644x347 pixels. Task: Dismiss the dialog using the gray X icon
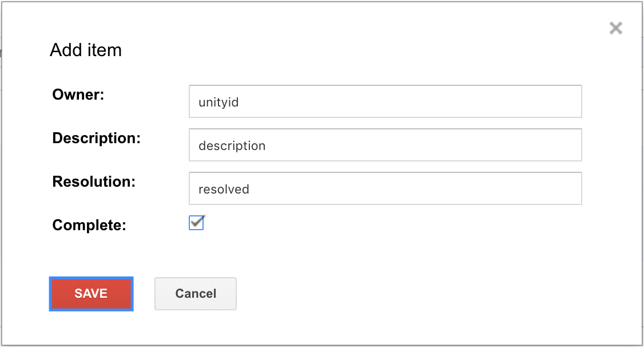tap(615, 28)
